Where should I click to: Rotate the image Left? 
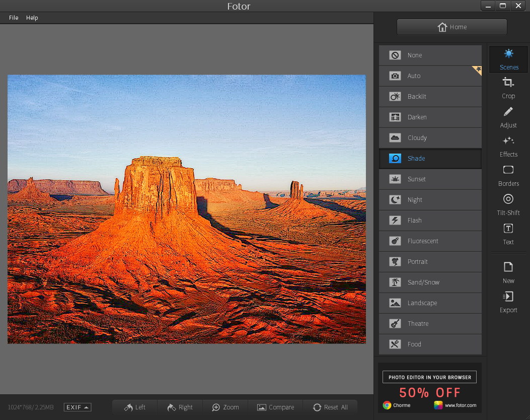(x=134, y=407)
